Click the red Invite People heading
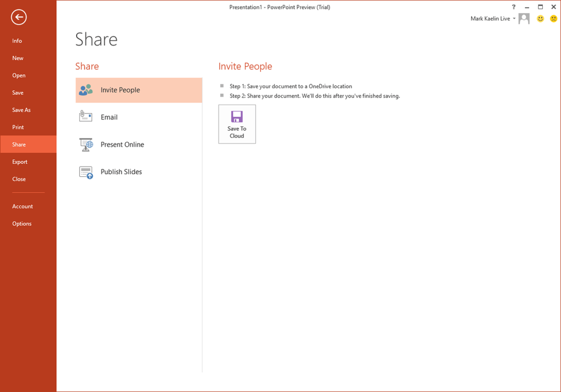This screenshot has width=561, height=392. 245,67
